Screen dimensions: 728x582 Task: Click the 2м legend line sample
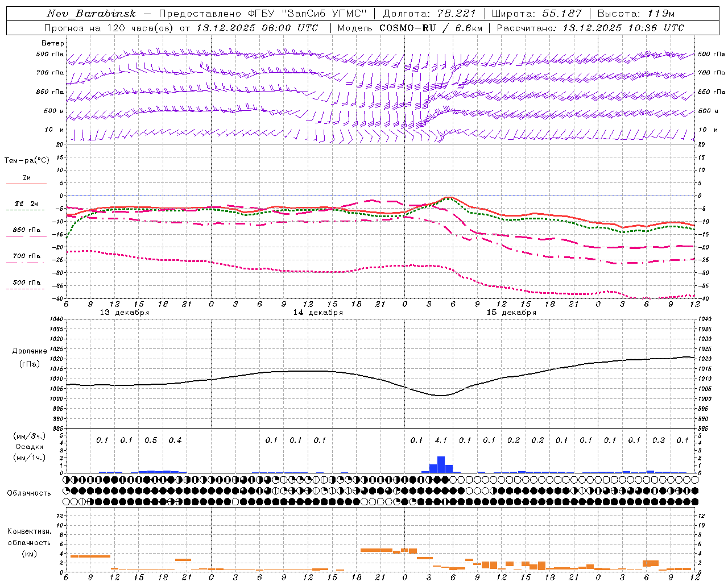pyautogui.click(x=26, y=184)
